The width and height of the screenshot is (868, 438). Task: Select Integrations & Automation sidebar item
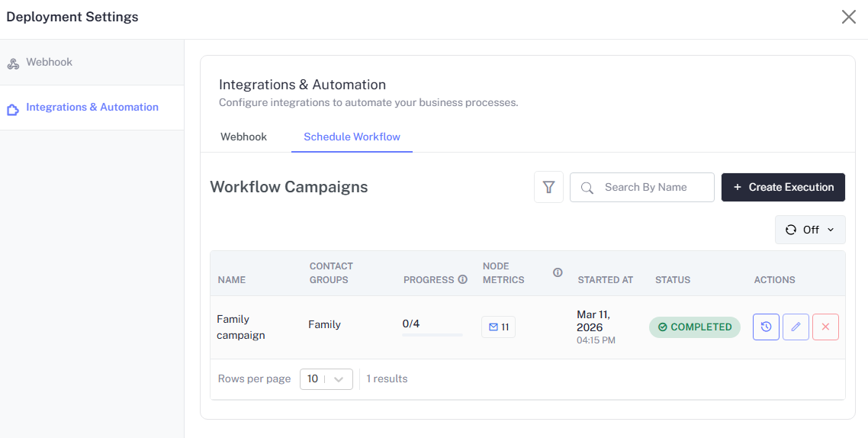pyautogui.click(x=92, y=108)
